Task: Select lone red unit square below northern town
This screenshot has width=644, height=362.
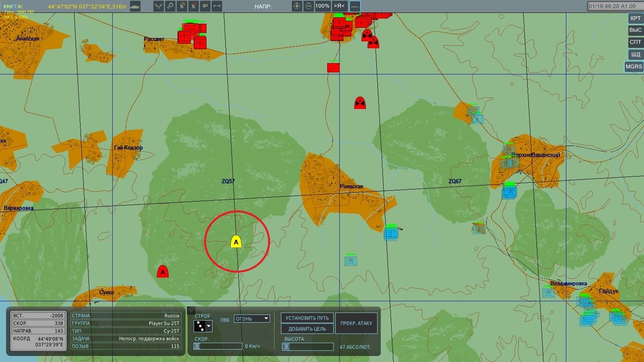Action: pos(333,67)
